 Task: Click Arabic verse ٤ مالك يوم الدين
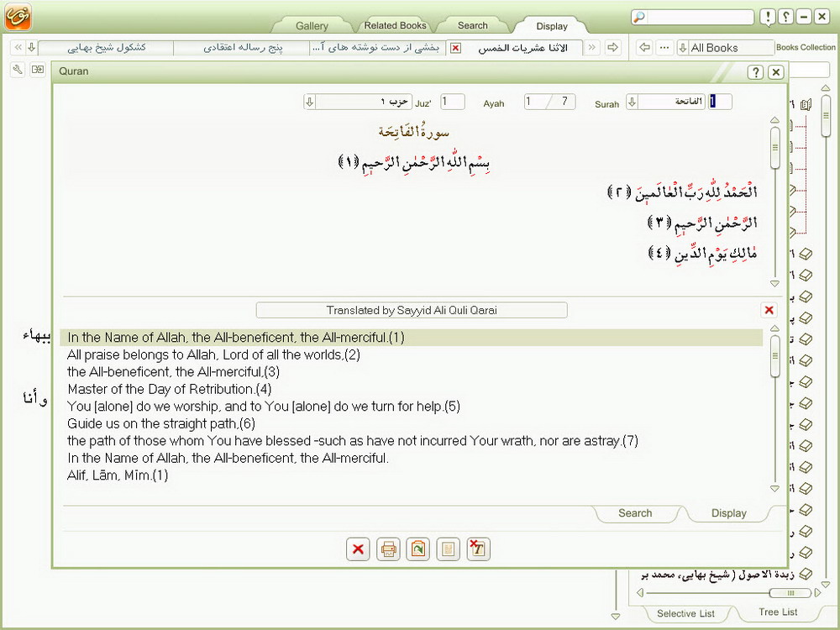(702, 253)
